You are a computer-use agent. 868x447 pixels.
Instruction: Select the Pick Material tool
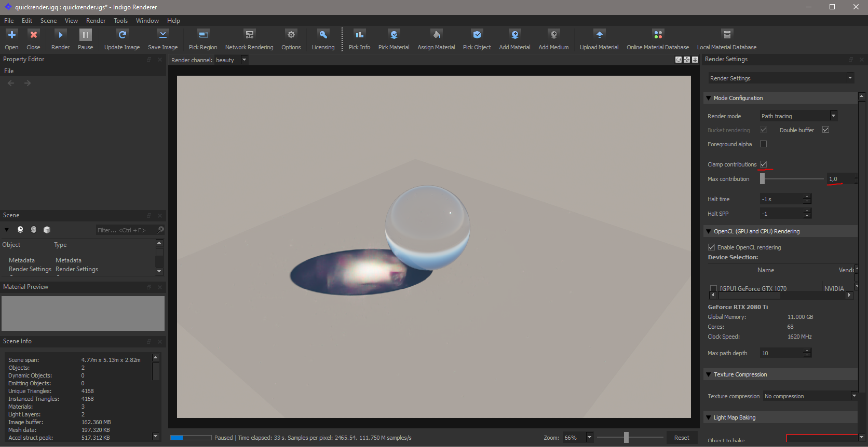coord(394,35)
